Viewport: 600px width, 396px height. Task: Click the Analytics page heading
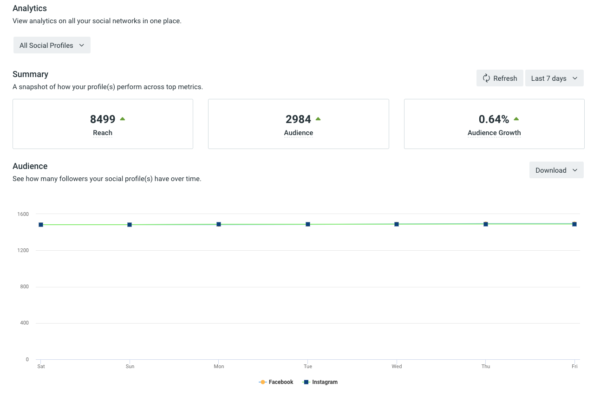(29, 8)
